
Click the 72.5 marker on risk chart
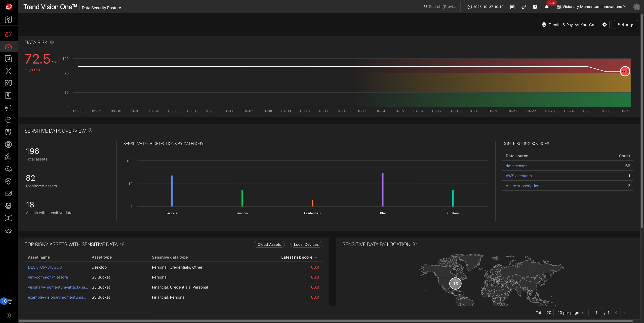coord(625,71)
